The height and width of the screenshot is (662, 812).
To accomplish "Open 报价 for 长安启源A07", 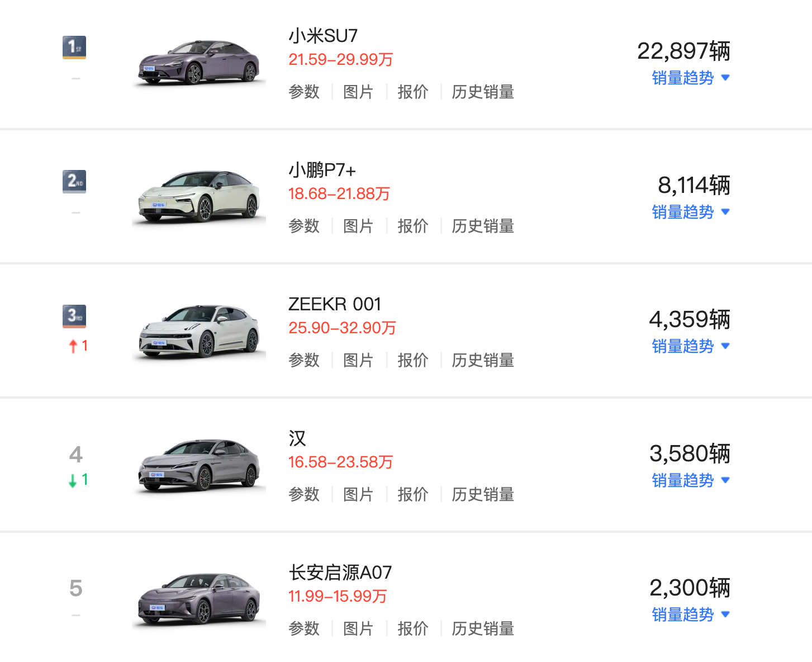I will click(413, 628).
